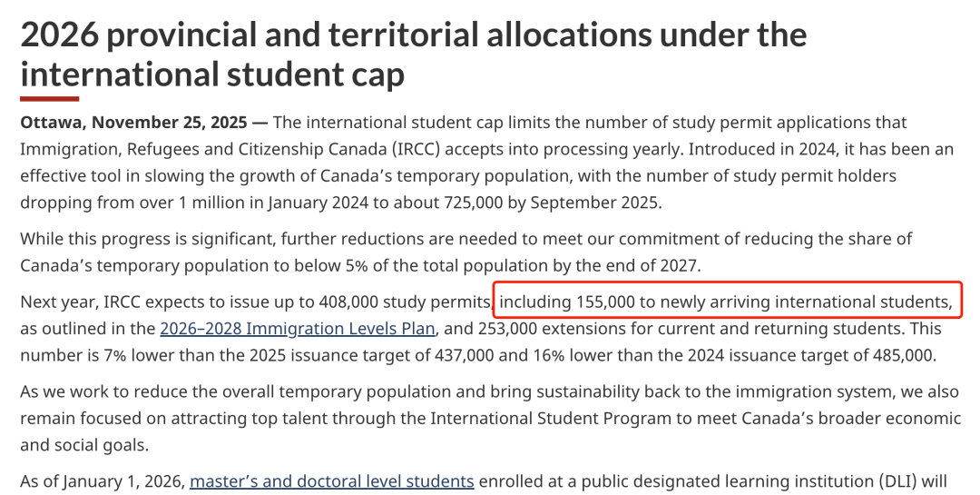Open the master's and doctoral level students link

click(x=332, y=481)
